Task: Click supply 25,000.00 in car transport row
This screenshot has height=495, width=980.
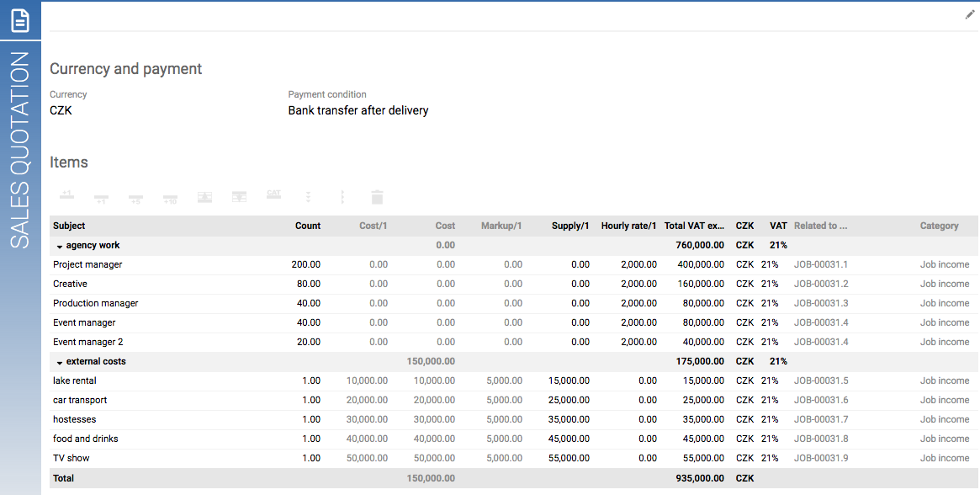Action: pyautogui.click(x=569, y=401)
